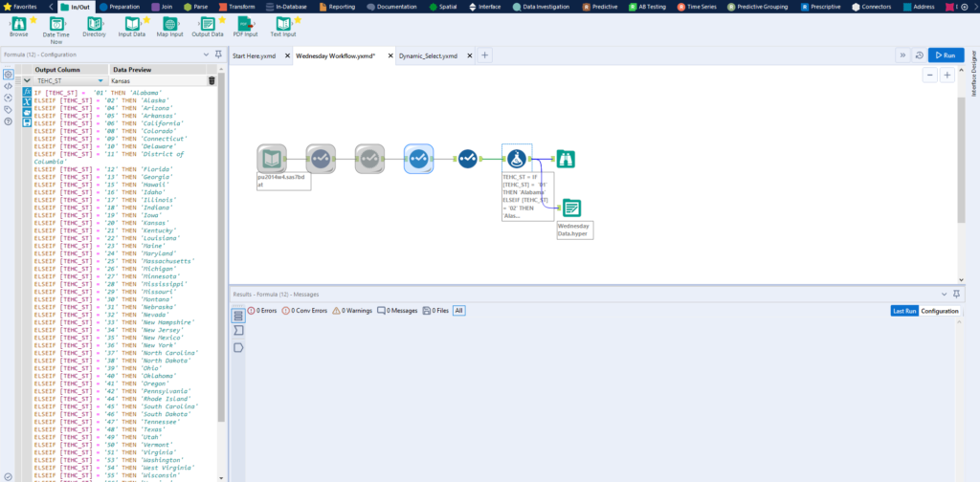Open the Navigation target icon in sidebar
Image resolution: width=980 pixels, height=482 pixels.
coord(8,98)
